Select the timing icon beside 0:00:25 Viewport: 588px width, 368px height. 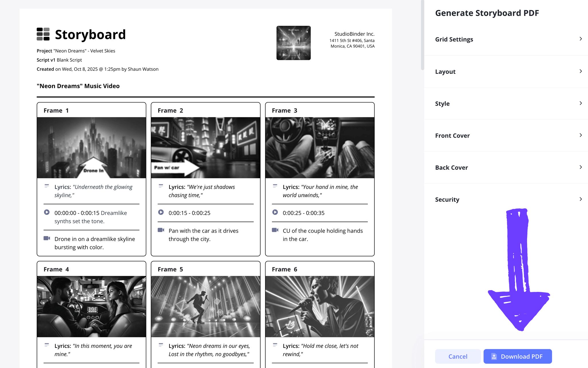pyautogui.click(x=275, y=212)
